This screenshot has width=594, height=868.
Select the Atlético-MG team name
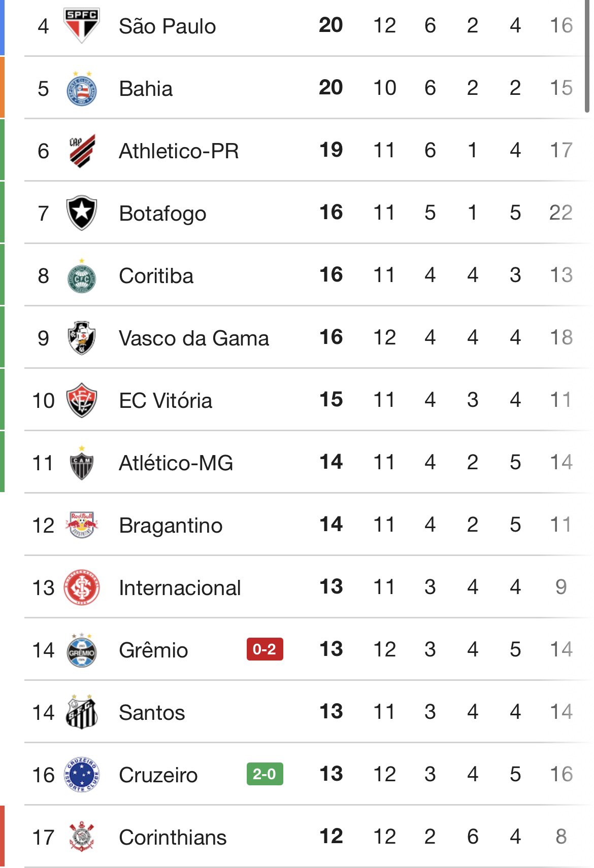pos(176,463)
